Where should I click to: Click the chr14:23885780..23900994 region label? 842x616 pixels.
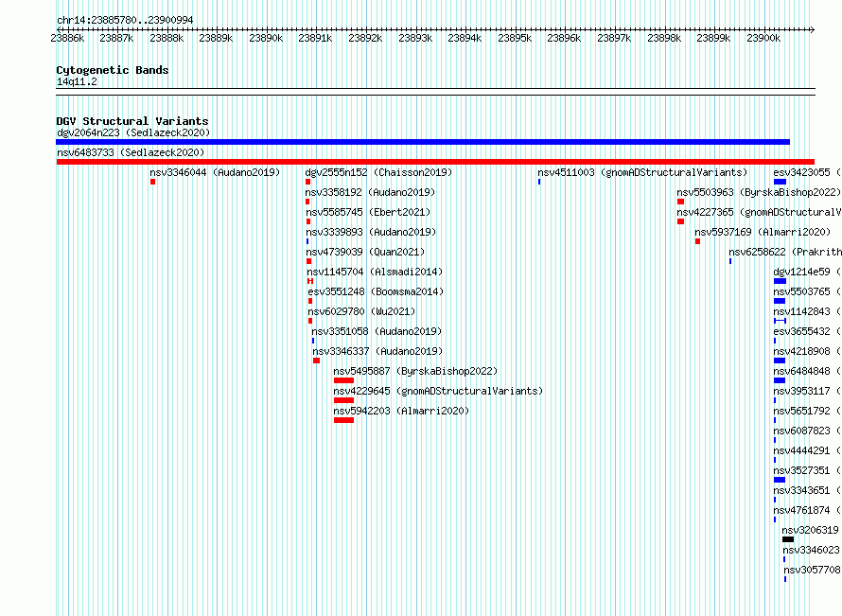(125, 20)
